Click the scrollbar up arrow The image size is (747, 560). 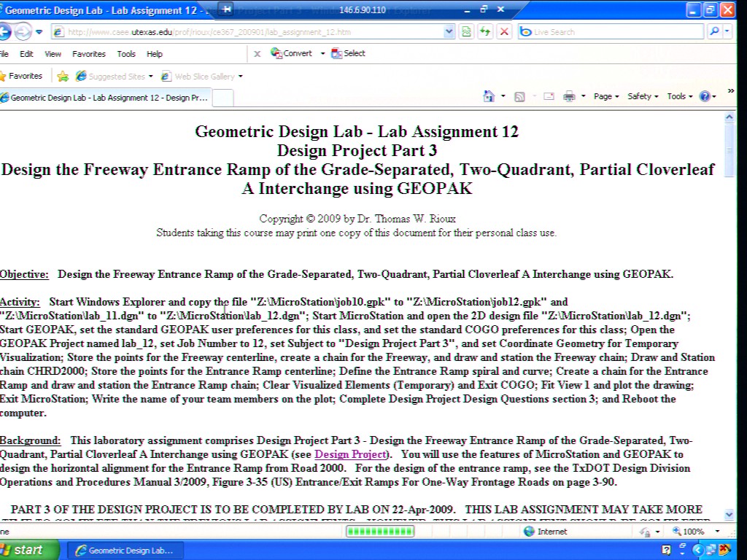click(x=729, y=117)
